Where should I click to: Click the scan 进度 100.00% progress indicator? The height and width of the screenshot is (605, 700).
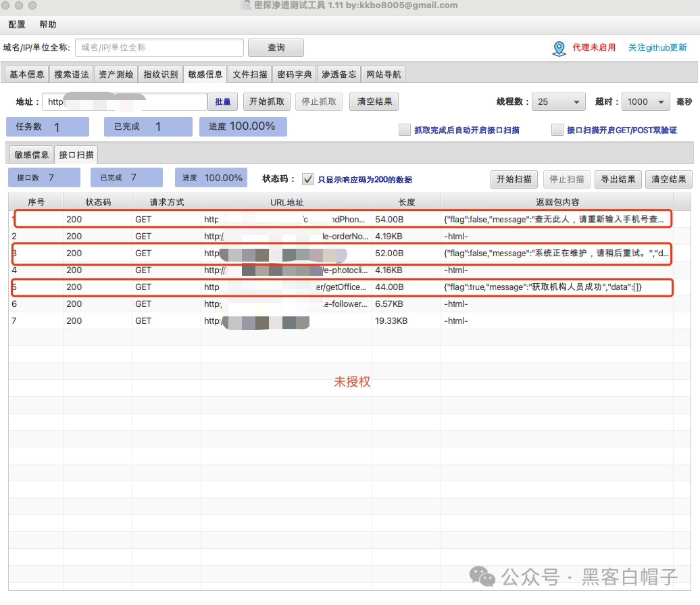[x=211, y=178]
